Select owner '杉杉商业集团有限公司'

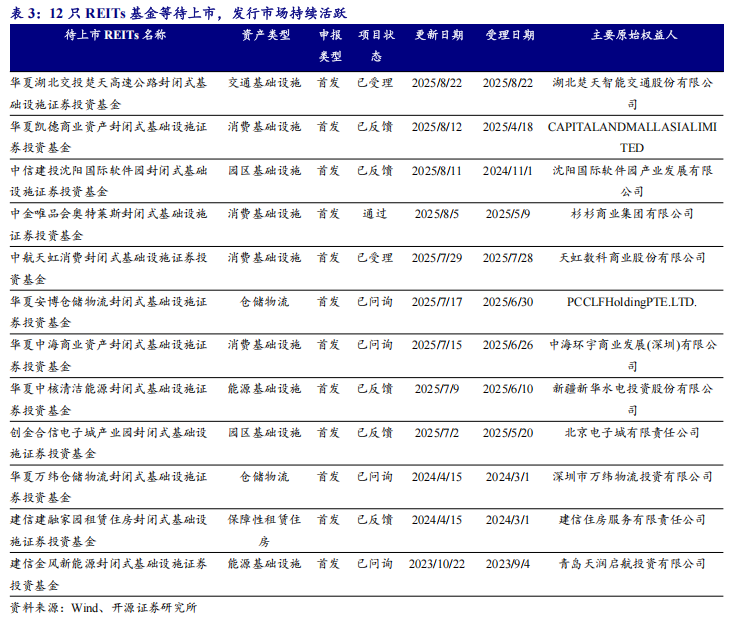[x=632, y=214]
